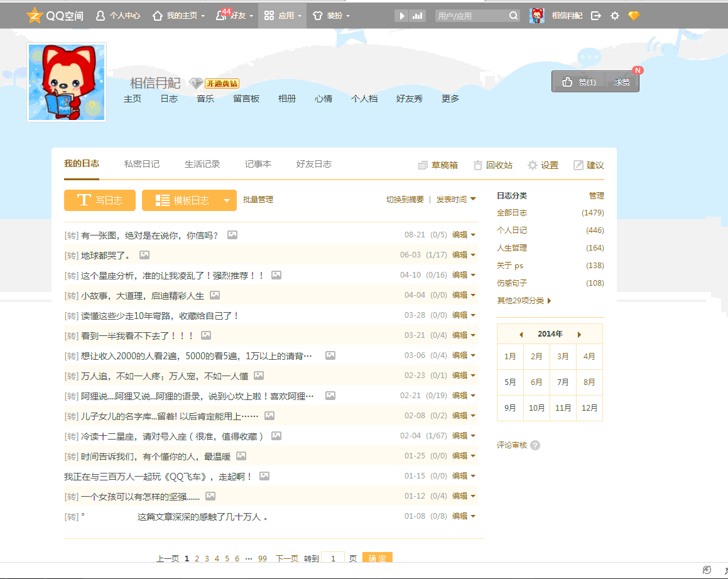Open the 好友 menu with 44 badge
This screenshot has width=728, height=579.
pyautogui.click(x=234, y=16)
